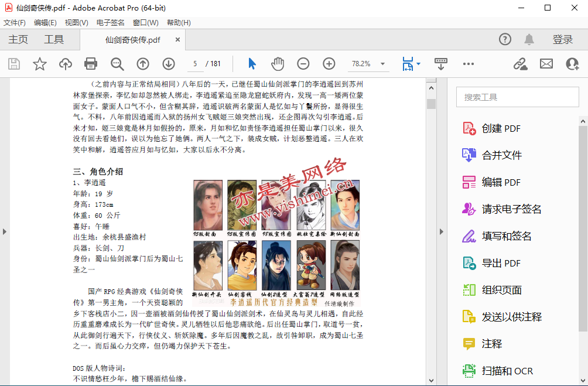The width and height of the screenshot is (588, 386).
Task: Click the 出生地：余杭县盛渔村 line
Action: [109, 237]
